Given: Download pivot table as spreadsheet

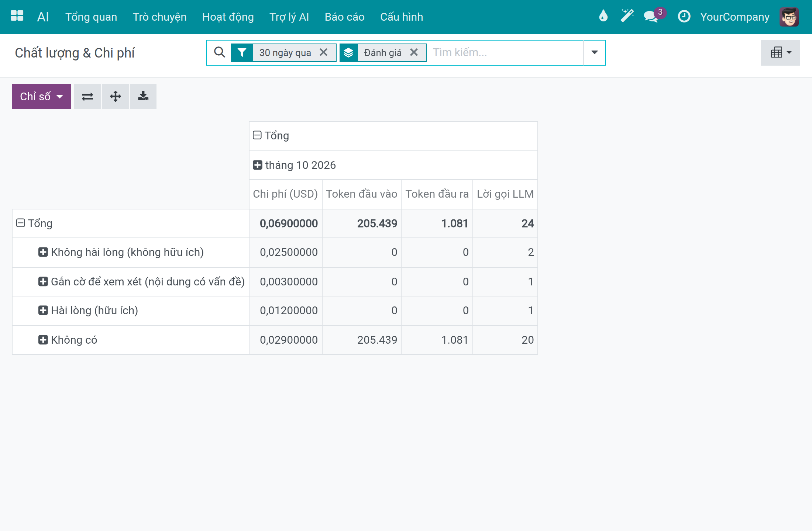Looking at the screenshot, I should (143, 97).
